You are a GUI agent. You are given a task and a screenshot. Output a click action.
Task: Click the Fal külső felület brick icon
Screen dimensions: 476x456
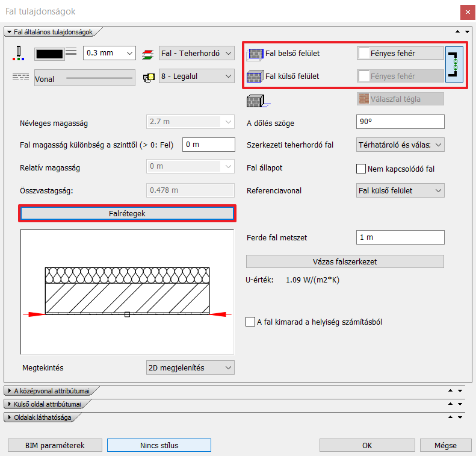tap(255, 77)
